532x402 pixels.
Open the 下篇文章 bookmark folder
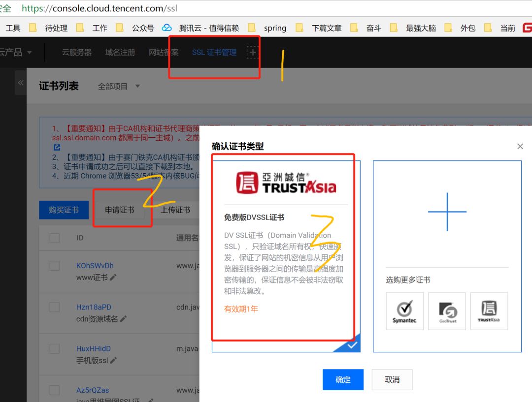click(x=319, y=28)
